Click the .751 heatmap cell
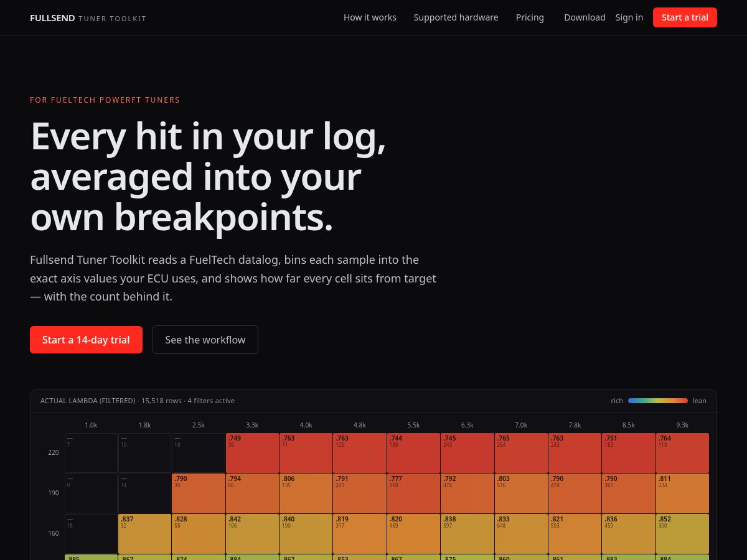Image resolution: width=747 pixels, height=560 pixels. click(629, 453)
